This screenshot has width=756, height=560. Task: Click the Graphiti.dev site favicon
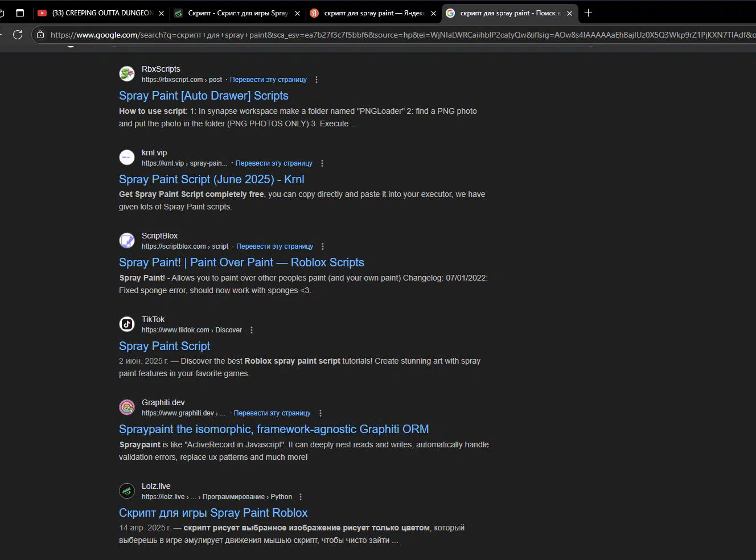tap(127, 407)
